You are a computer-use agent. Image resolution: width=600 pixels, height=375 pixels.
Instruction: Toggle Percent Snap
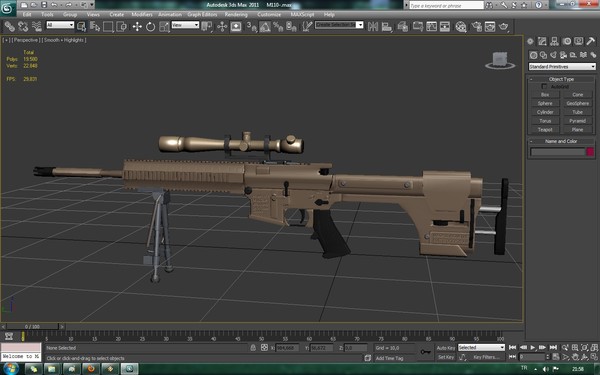pyautogui.click(x=278, y=26)
